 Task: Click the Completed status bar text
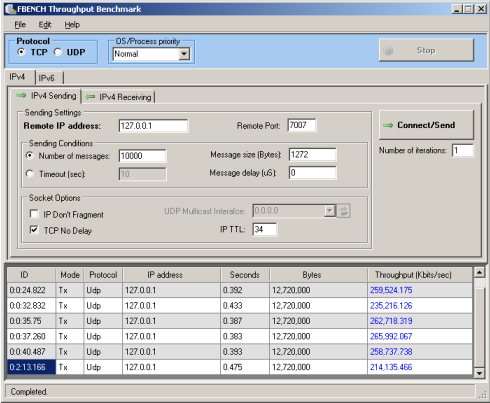pos(29,392)
